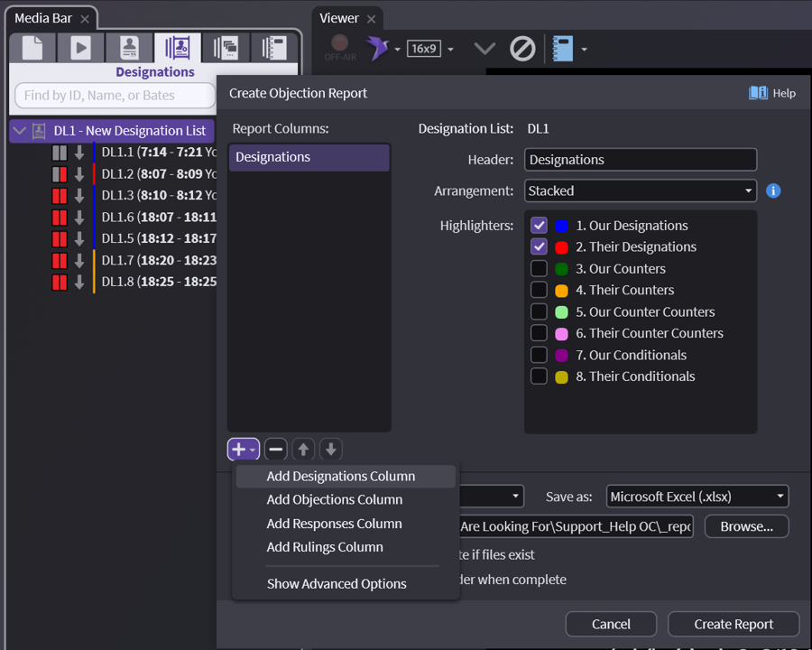Open the Save as file format dropdown
Viewport: 812px width, 650px height.
click(x=697, y=497)
